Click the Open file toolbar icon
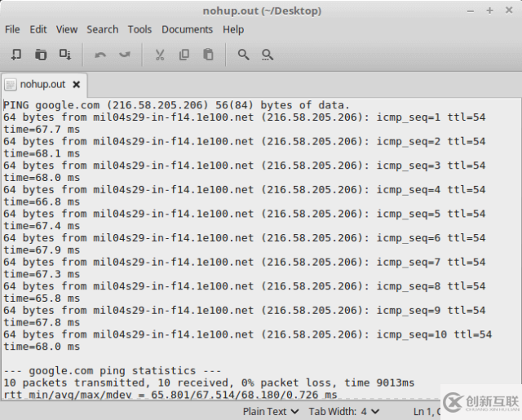Screen dimensions: 522x420 (41, 55)
